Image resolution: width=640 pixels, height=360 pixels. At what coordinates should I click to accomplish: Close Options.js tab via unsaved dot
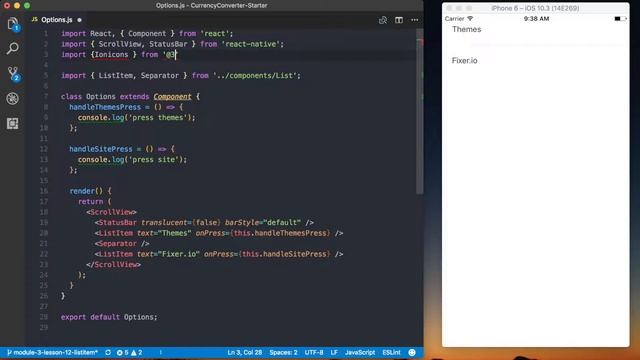click(80, 20)
